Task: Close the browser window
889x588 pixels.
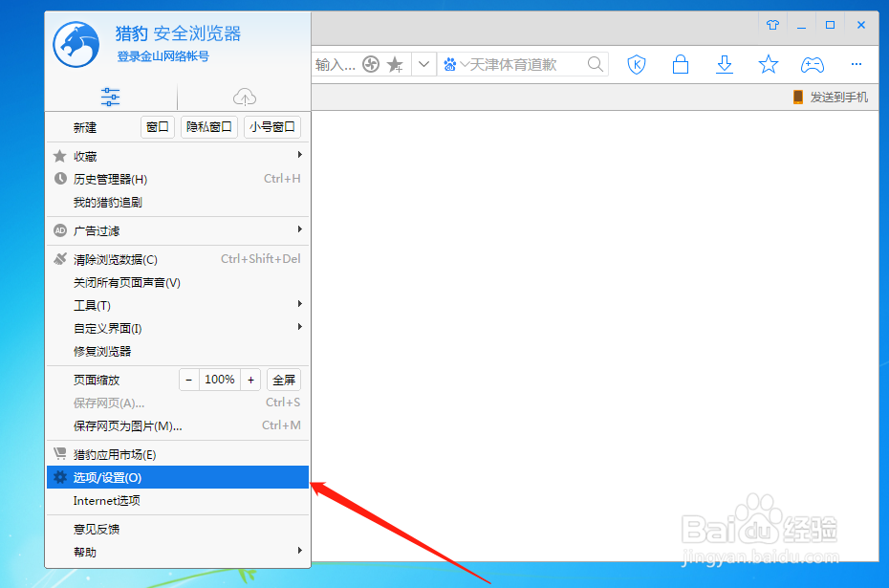Action: (x=861, y=25)
